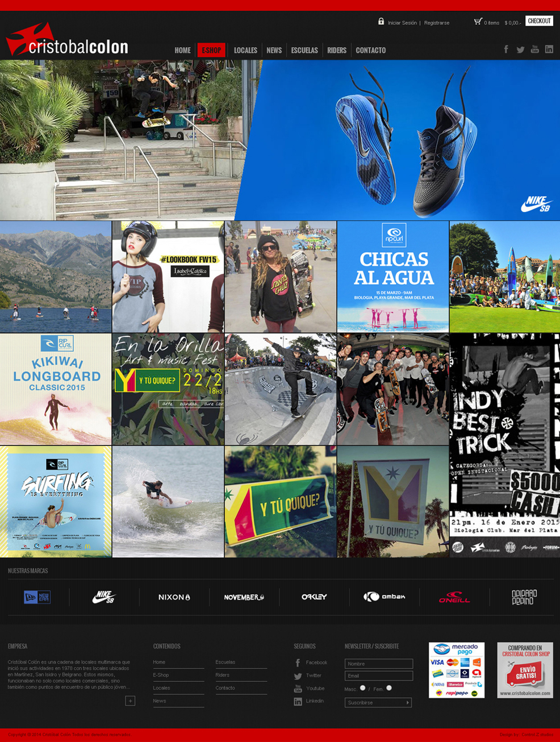560x742 pixels.
Task: Select the Fem. radio button
Action: 389,688
